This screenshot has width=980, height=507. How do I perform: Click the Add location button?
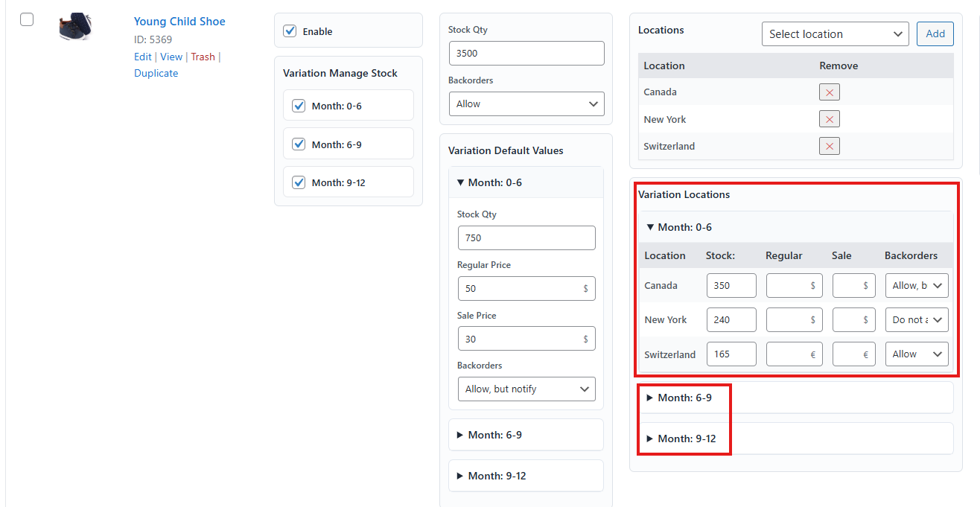tap(935, 34)
